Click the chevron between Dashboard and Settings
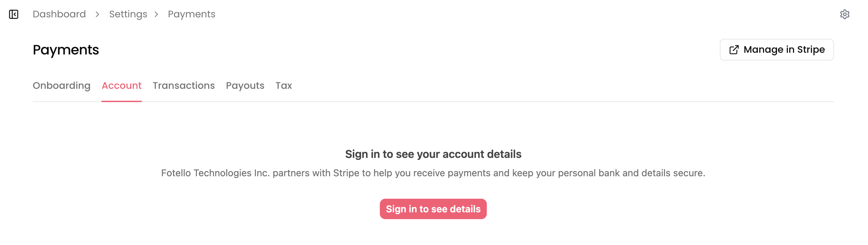The image size is (868, 245). click(x=97, y=14)
